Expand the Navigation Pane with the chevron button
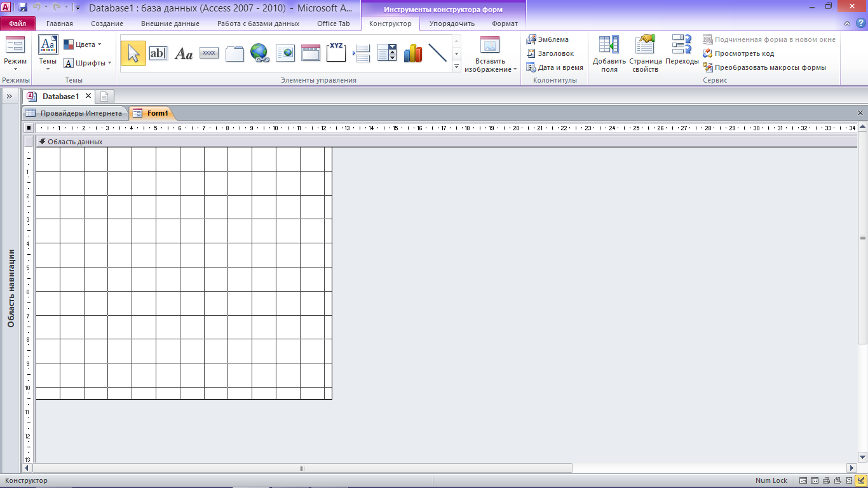The height and width of the screenshot is (488, 868). pos(10,96)
